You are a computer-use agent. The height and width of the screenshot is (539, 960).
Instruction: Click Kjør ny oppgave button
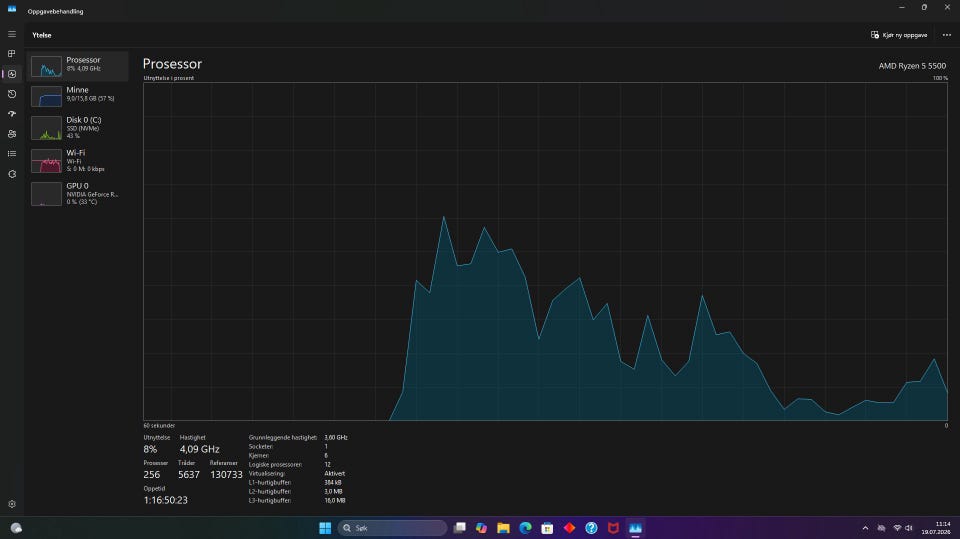click(x=899, y=35)
